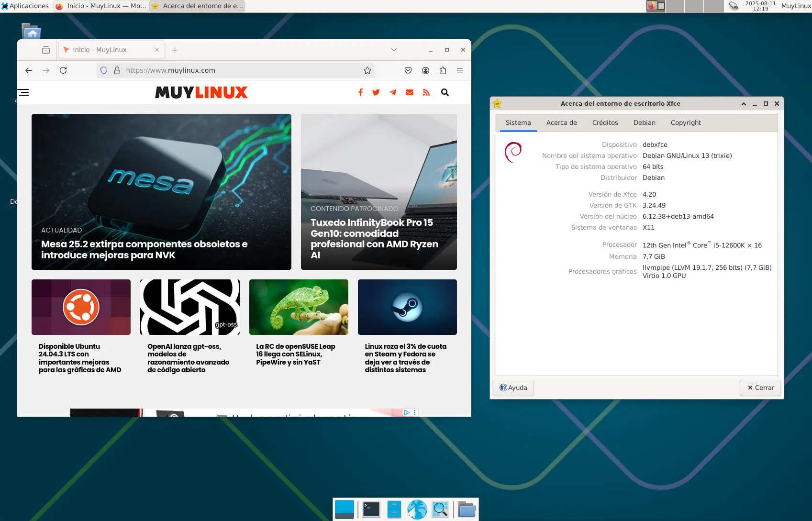Click the Show Desktop dock icon

pos(345,510)
